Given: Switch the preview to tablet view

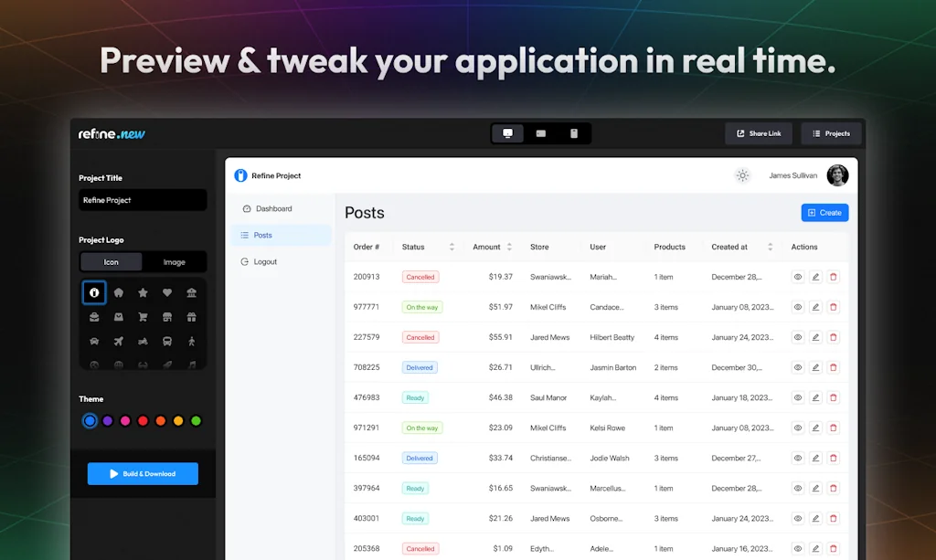Looking at the screenshot, I should coord(540,133).
